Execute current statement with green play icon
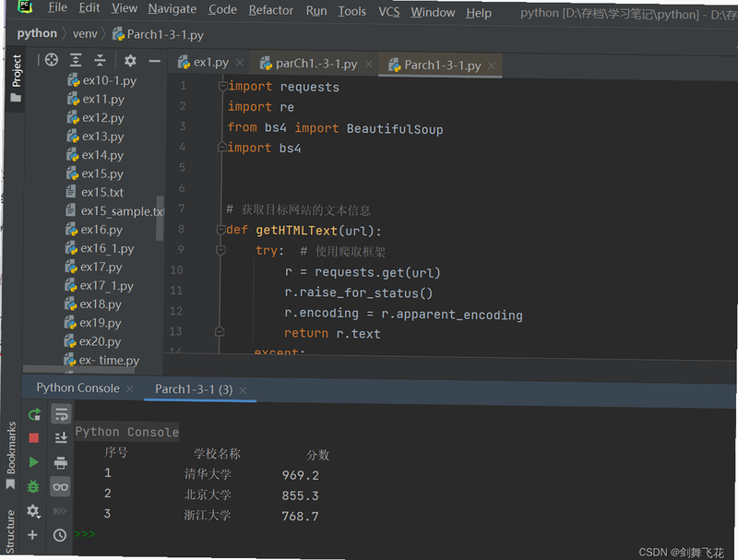 34,462
